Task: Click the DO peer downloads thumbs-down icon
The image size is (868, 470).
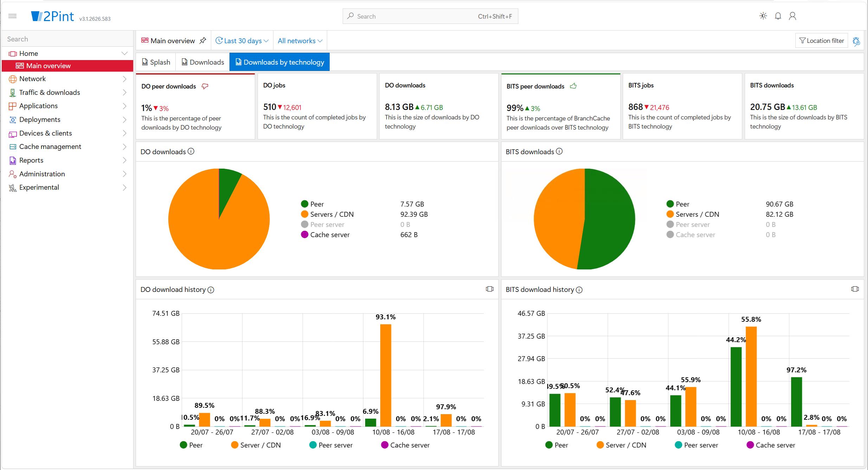Action: point(205,86)
